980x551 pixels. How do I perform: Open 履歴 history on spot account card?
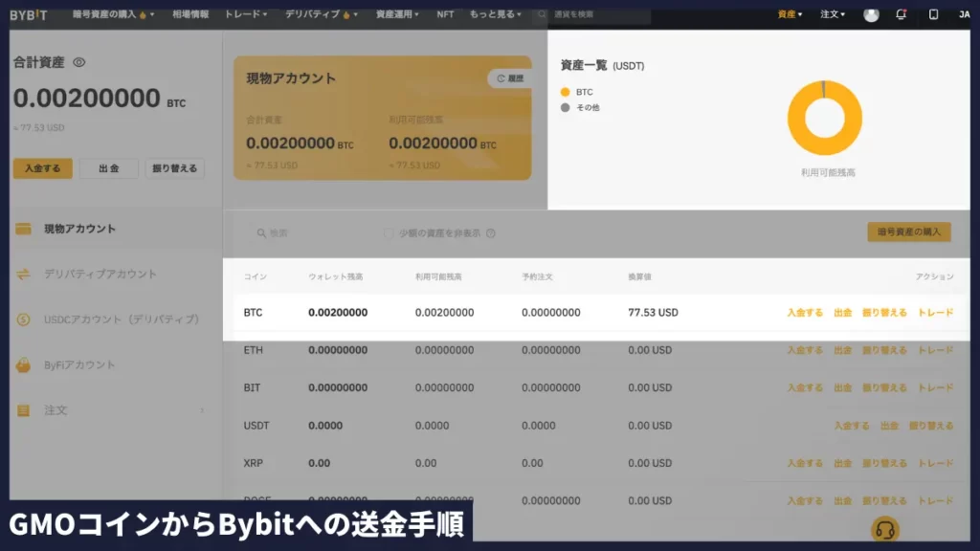click(510, 78)
